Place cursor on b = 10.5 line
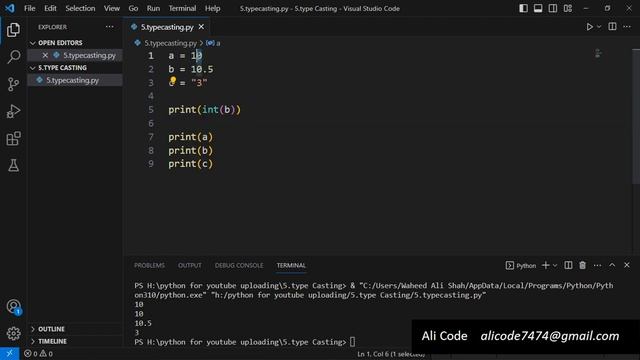The width and height of the screenshot is (640, 360). point(191,69)
